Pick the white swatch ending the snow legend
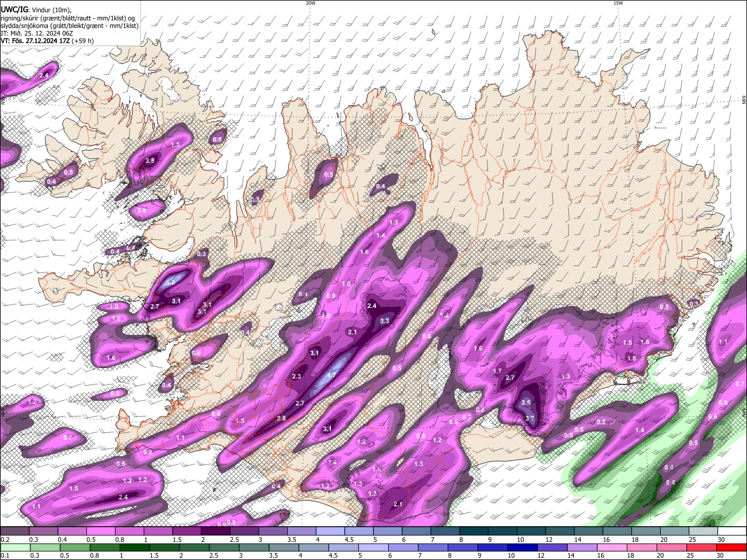The width and height of the screenshot is (747, 560). (x=732, y=531)
